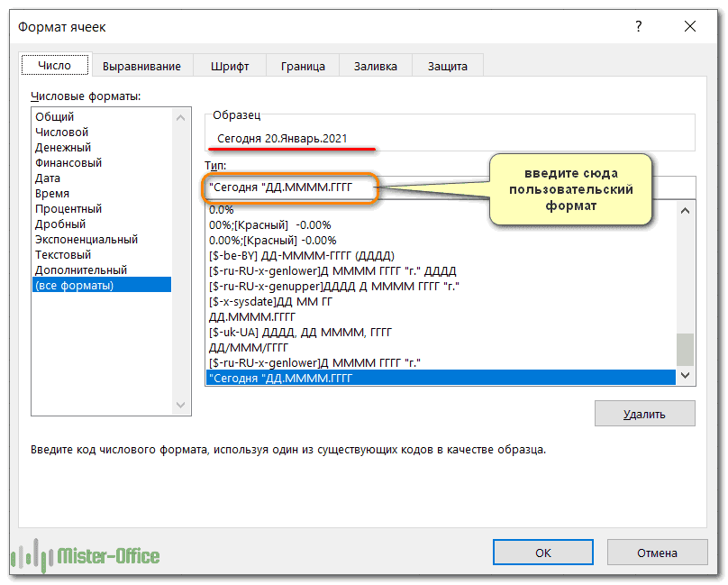Select the Денежный number format category
Image resolution: width=728 pixels, height=585 pixels.
63,148
